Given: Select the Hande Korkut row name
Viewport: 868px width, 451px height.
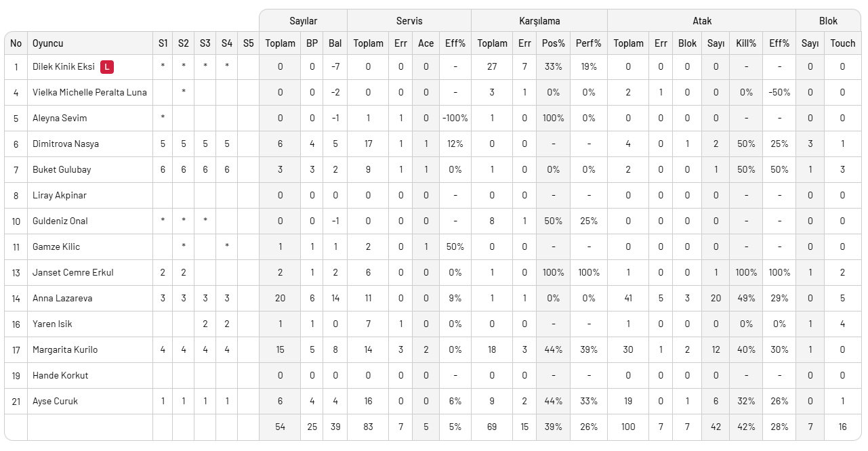Looking at the screenshot, I should [60, 375].
